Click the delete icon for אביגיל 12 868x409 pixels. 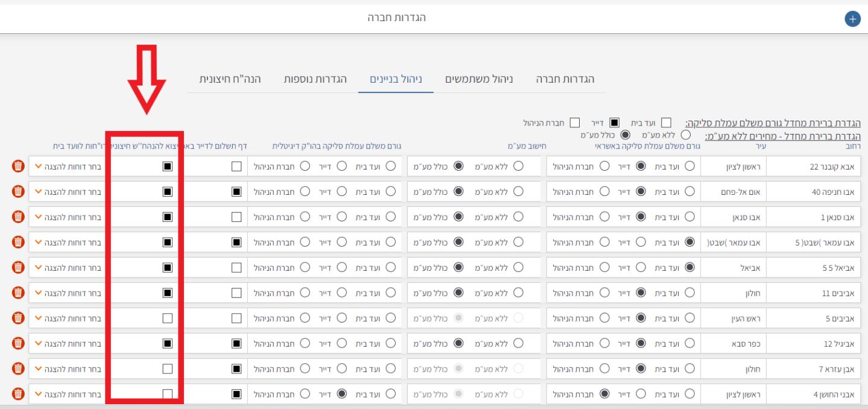tap(18, 343)
